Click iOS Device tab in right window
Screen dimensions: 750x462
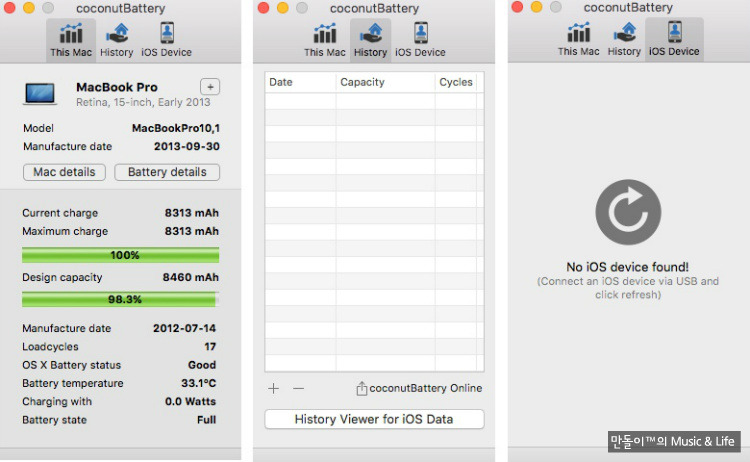pyautogui.click(x=674, y=39)
